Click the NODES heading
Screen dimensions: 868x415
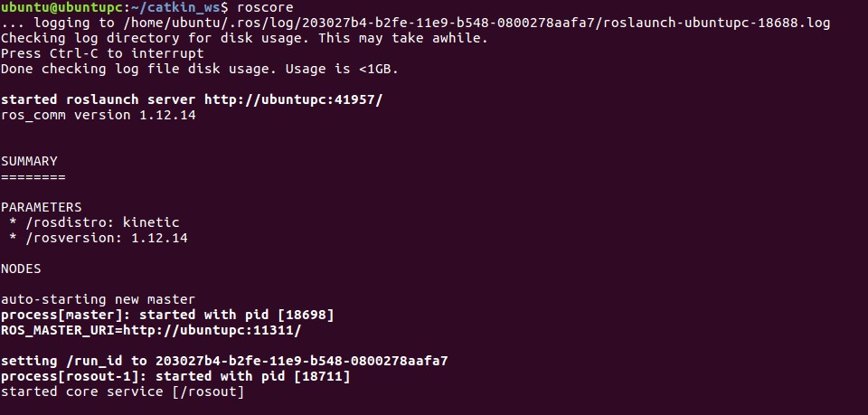[21, 269]
